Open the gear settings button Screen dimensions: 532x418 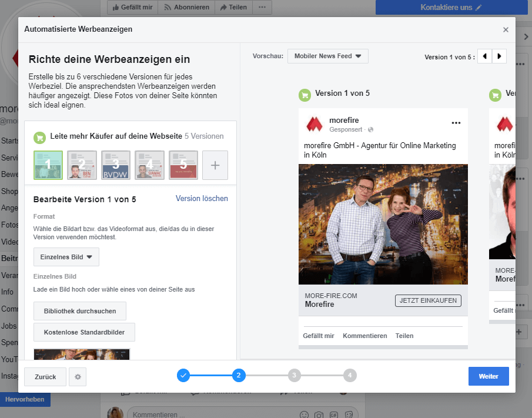point(78,377)
